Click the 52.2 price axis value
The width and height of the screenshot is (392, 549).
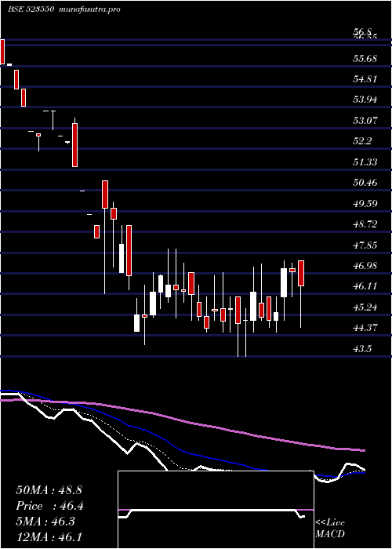[362, 141]
